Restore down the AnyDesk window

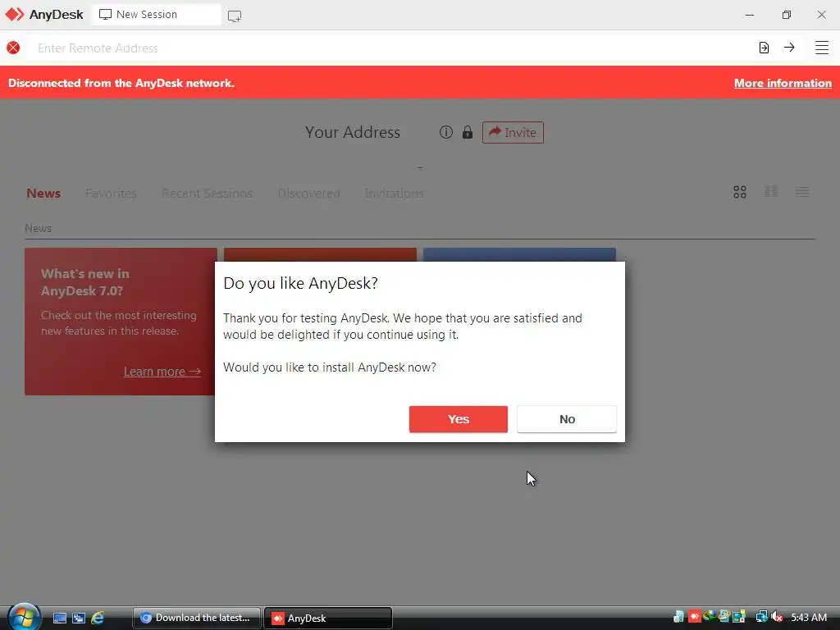[786, 15]
